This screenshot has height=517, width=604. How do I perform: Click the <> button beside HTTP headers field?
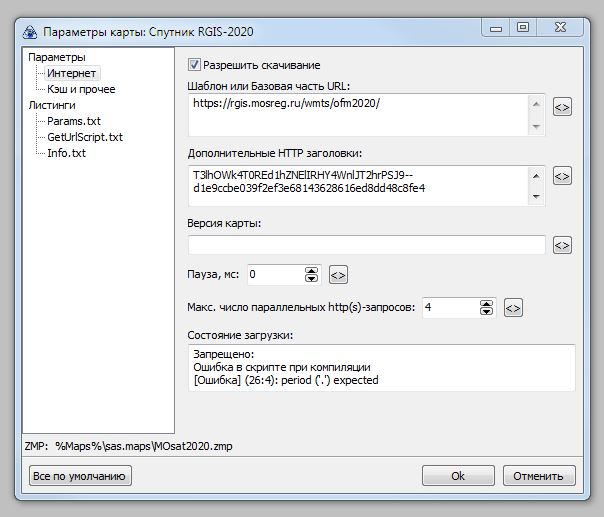(562, 176)
